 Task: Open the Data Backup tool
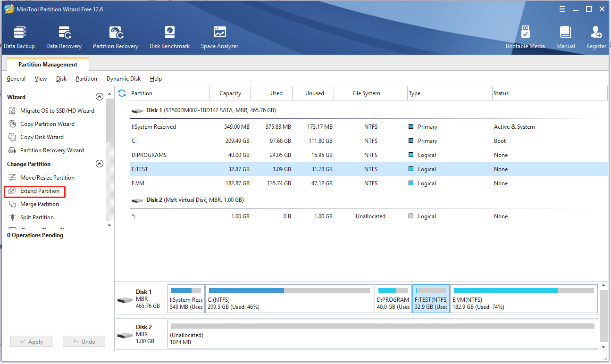[19, 38]
